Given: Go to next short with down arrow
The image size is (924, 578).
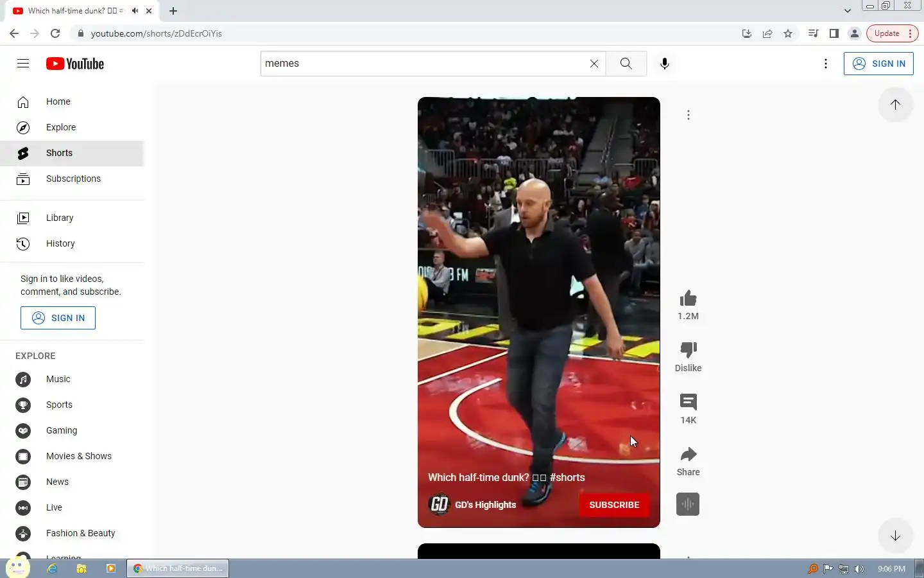Looking at the screenshot, I should (x=895, y=536).
